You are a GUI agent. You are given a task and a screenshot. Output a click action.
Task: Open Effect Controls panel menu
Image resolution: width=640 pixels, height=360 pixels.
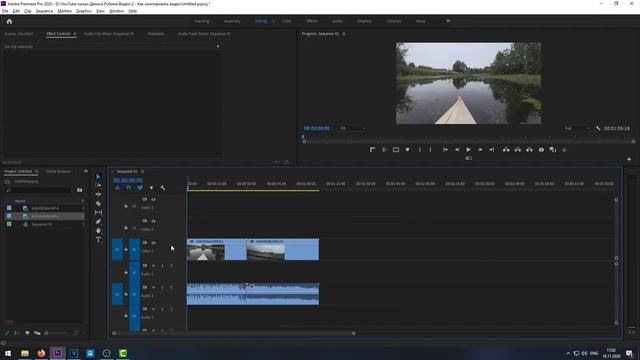[x=75, y=34]
